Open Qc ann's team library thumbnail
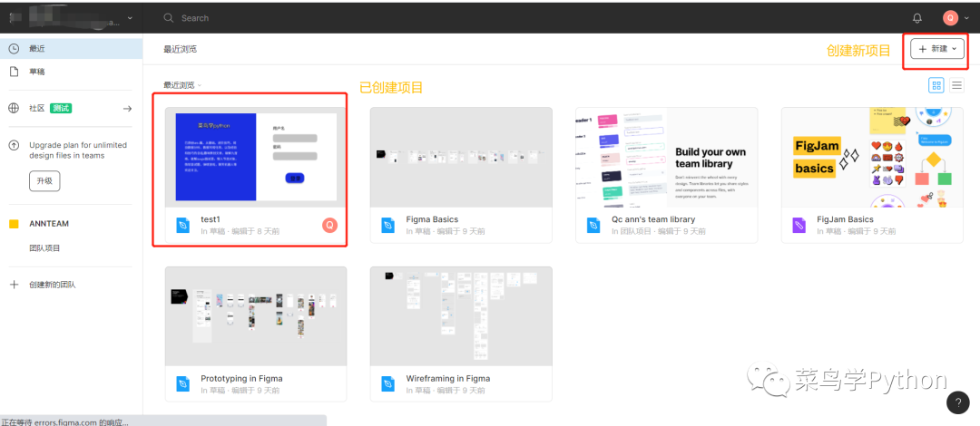The image size is (980, 426). [x=666, y=158]
